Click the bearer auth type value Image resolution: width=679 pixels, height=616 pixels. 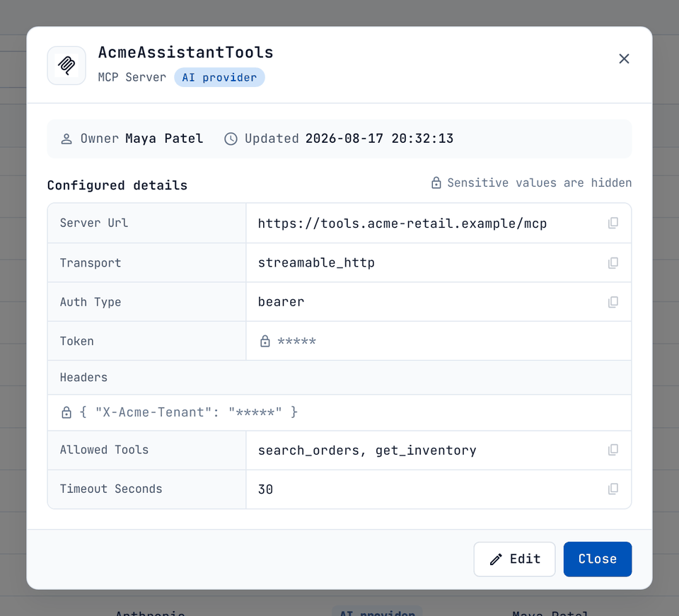(281, 302)
